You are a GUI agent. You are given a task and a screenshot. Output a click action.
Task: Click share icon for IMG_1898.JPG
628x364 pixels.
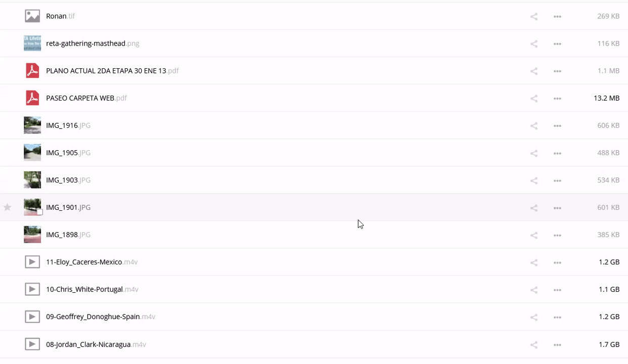point(533,235)
